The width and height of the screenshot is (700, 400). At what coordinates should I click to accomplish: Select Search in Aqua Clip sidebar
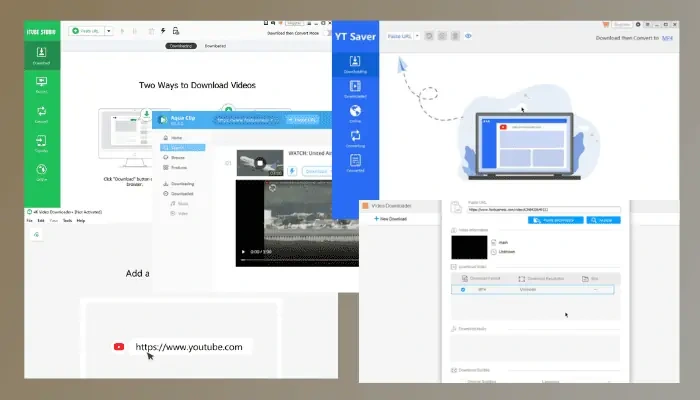(183, 148)
